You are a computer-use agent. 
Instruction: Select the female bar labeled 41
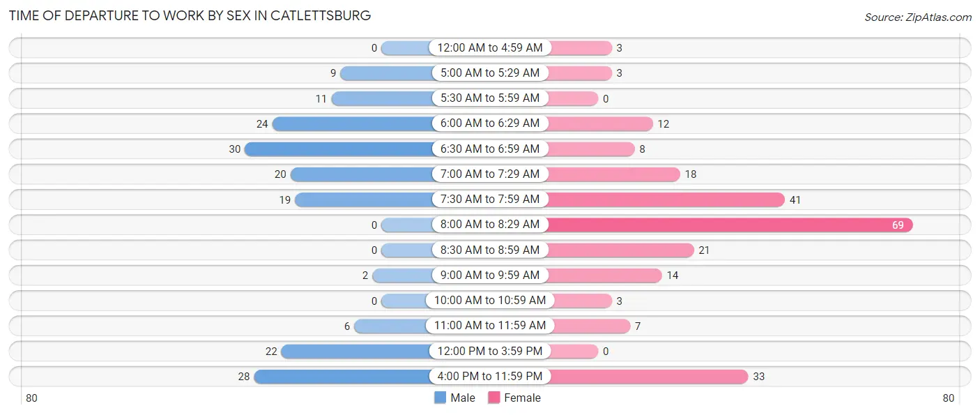666,199
